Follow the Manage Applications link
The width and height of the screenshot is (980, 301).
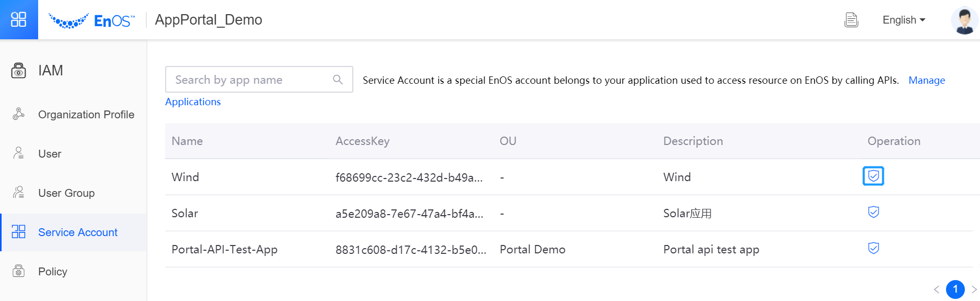[x=927, y=80]
